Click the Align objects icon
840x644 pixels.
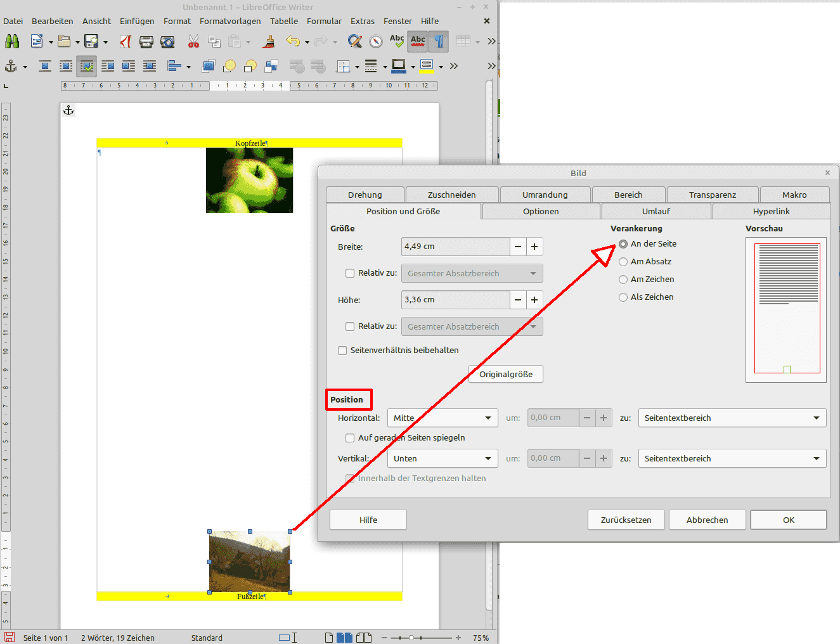[x=174, y=66]
